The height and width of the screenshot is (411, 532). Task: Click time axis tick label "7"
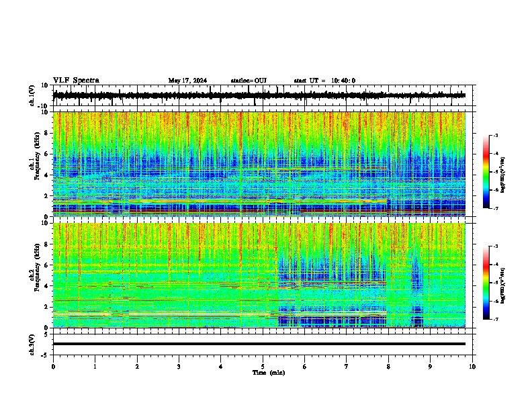click(347, 367)
